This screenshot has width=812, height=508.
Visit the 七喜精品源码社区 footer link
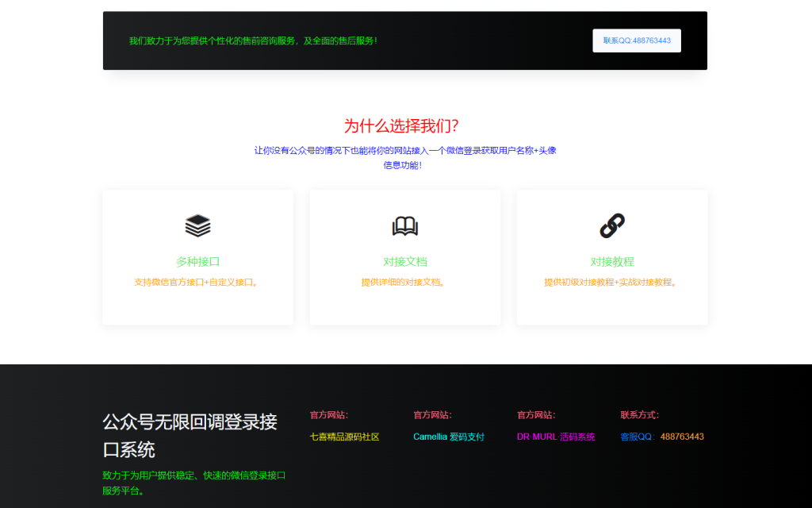[x=346, y=436]
